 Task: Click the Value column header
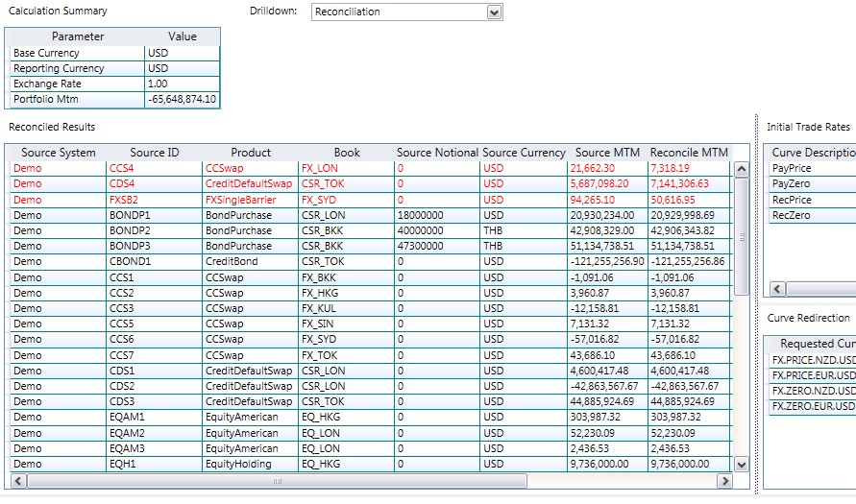point(182,36)
